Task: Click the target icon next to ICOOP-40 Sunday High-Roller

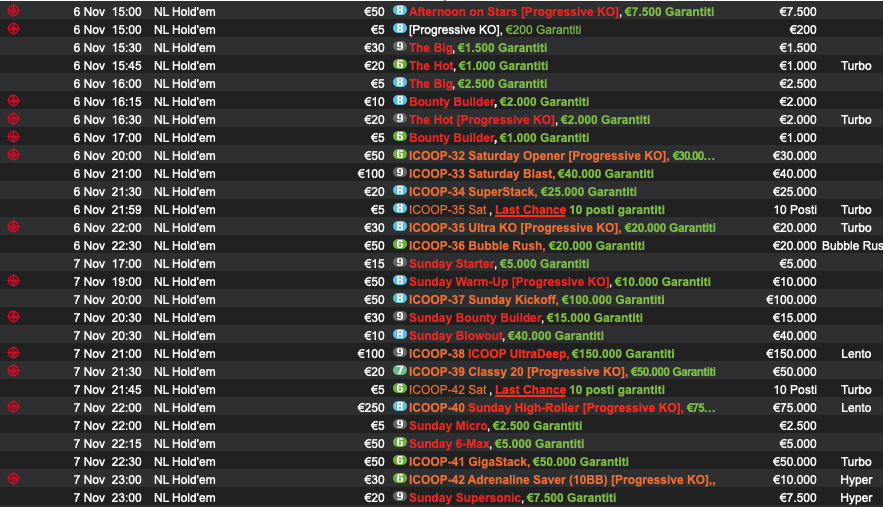Action: (14, 407)
